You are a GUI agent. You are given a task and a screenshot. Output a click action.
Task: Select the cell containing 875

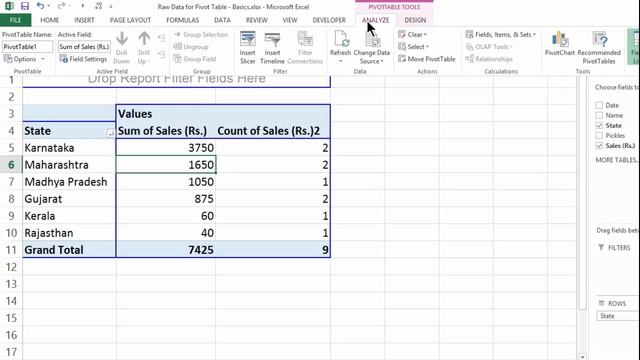pyautogui.click(x=166, y=199)
